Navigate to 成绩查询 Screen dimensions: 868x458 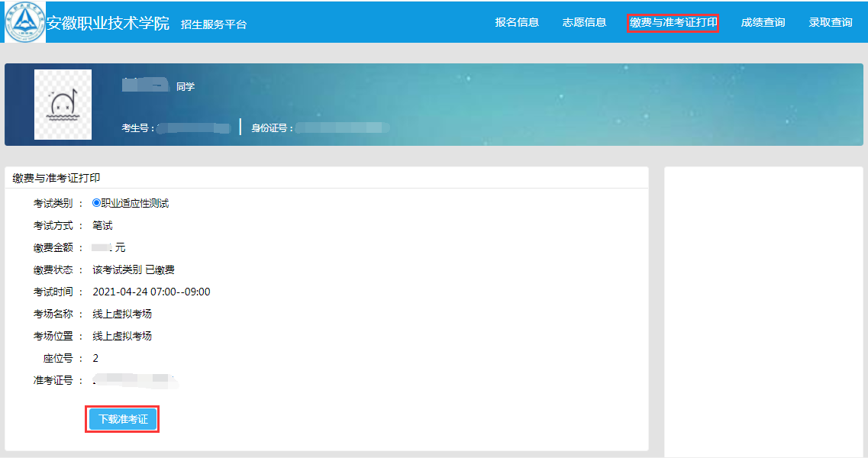[763, 22]
